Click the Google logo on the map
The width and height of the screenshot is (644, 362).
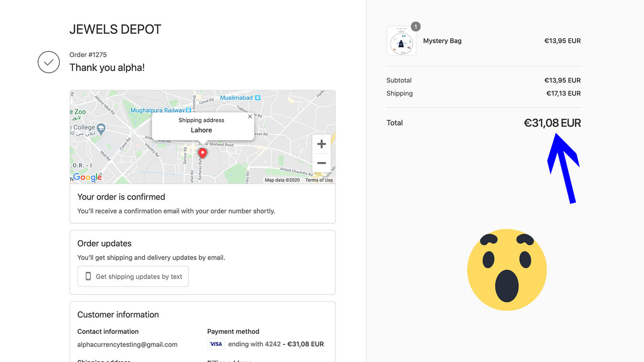(x=87, y=177)
